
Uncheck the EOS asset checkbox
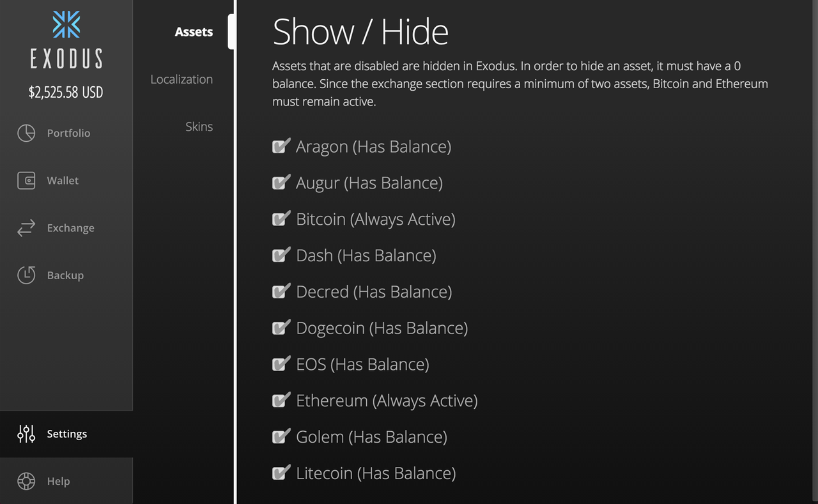coord(281,364)
